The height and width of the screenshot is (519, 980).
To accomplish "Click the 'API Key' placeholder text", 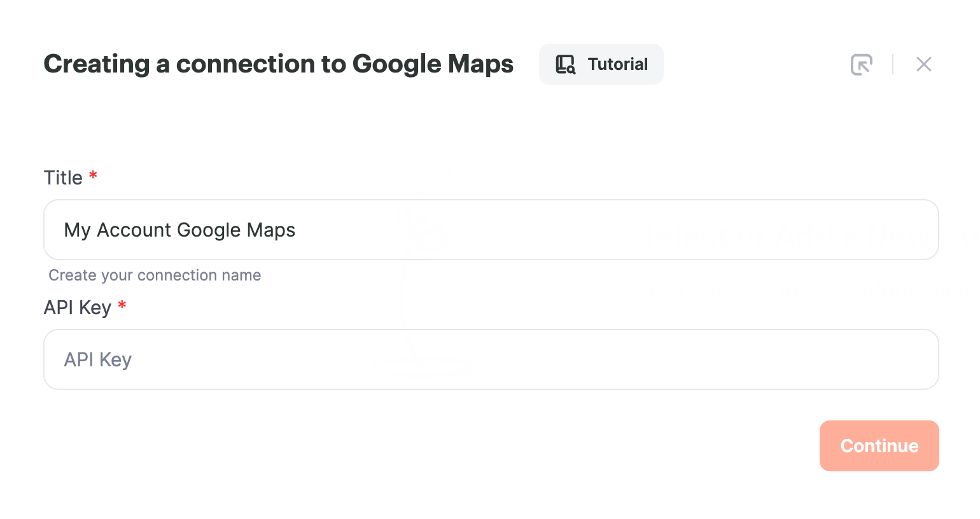I will (x=98, y=360).
